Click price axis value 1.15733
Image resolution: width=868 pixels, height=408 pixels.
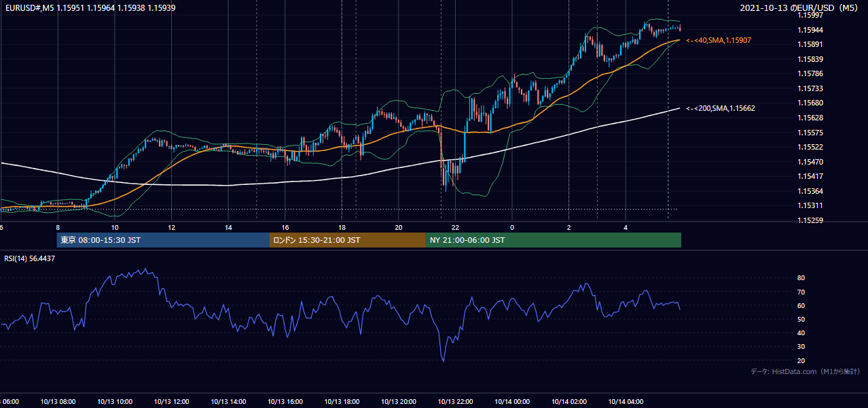(810, 88)
